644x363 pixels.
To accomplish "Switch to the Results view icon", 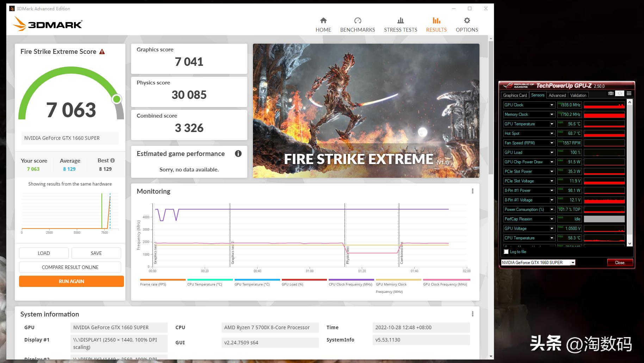I will click(x=436, y=24).
